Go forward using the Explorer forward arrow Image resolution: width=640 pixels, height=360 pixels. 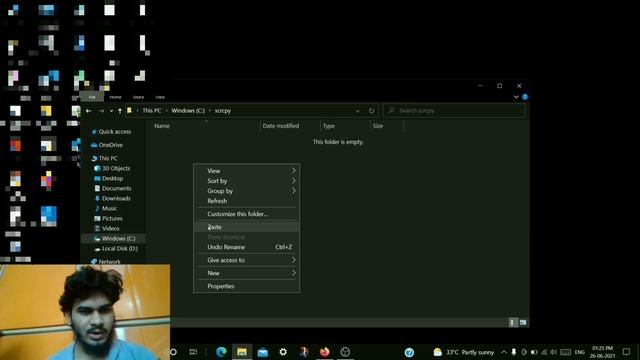(101, 111)
